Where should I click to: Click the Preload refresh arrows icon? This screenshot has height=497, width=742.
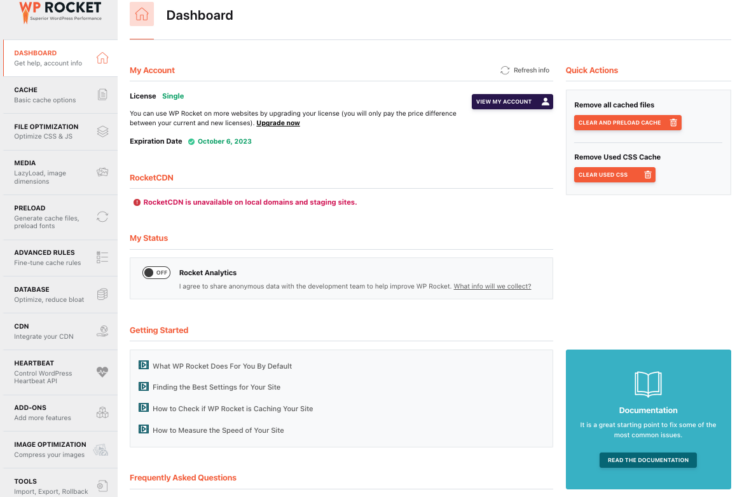tap(102, 217)
